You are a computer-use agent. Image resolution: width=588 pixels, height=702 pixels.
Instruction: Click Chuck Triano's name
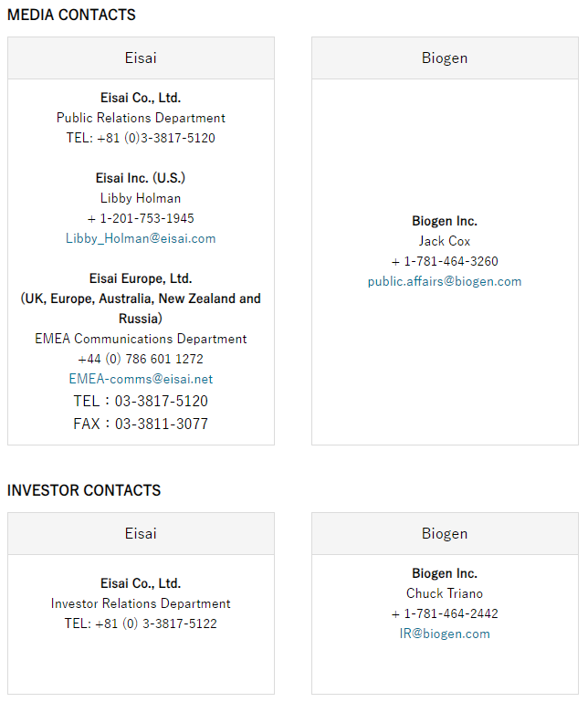445,593
